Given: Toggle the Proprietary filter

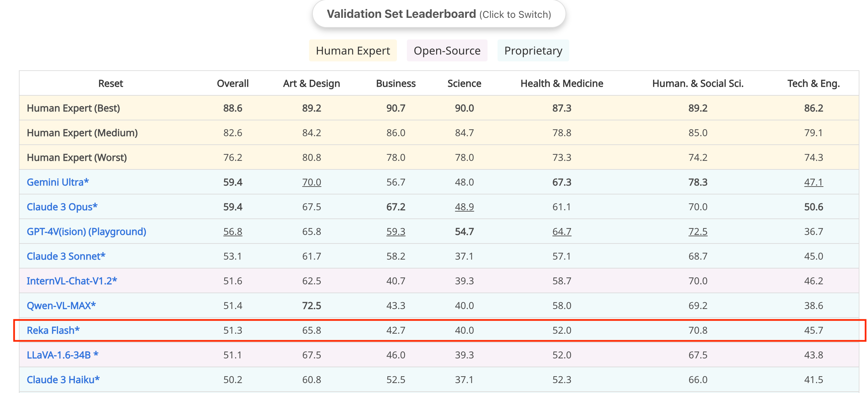Looking at the screenshot, I should pyautogui.click(x=533, y=51).
